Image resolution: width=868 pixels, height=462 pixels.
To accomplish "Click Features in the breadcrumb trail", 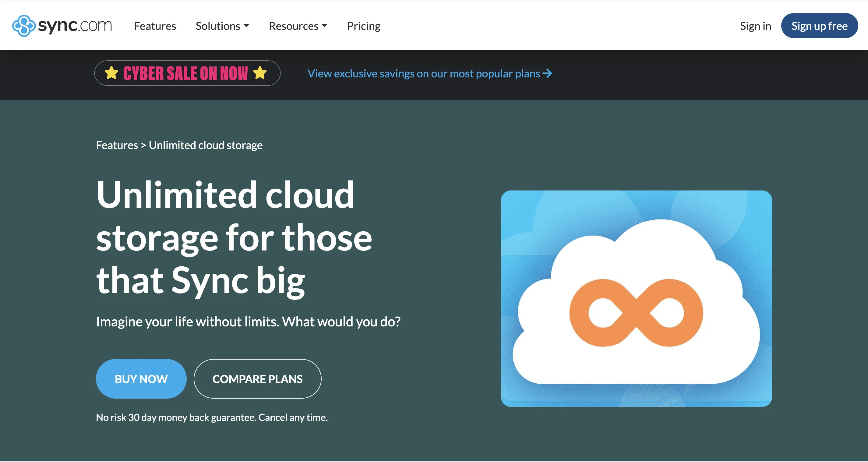I will click(x=117, y=145).
